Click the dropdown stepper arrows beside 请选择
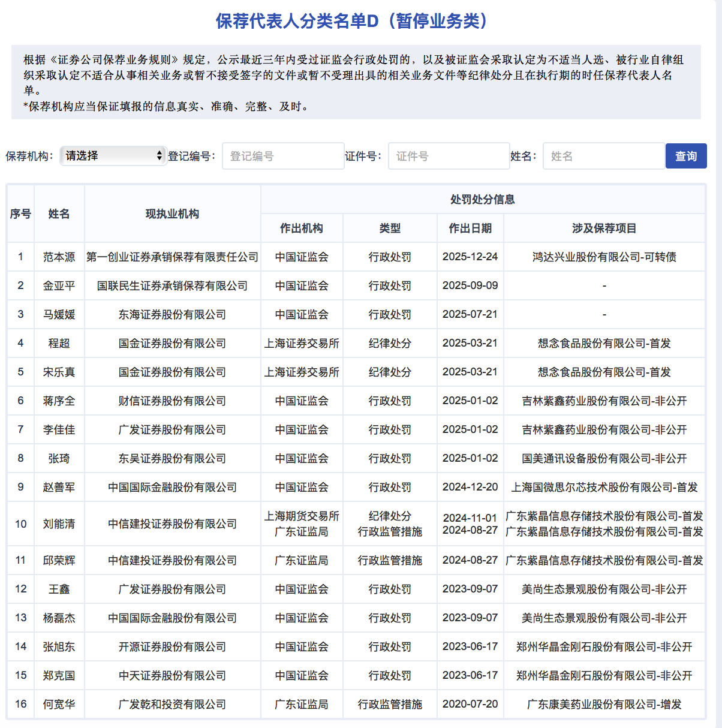Image resolution: width=722 pixels, height=728 pixels. pyautogui.click(x=158, y=155)
